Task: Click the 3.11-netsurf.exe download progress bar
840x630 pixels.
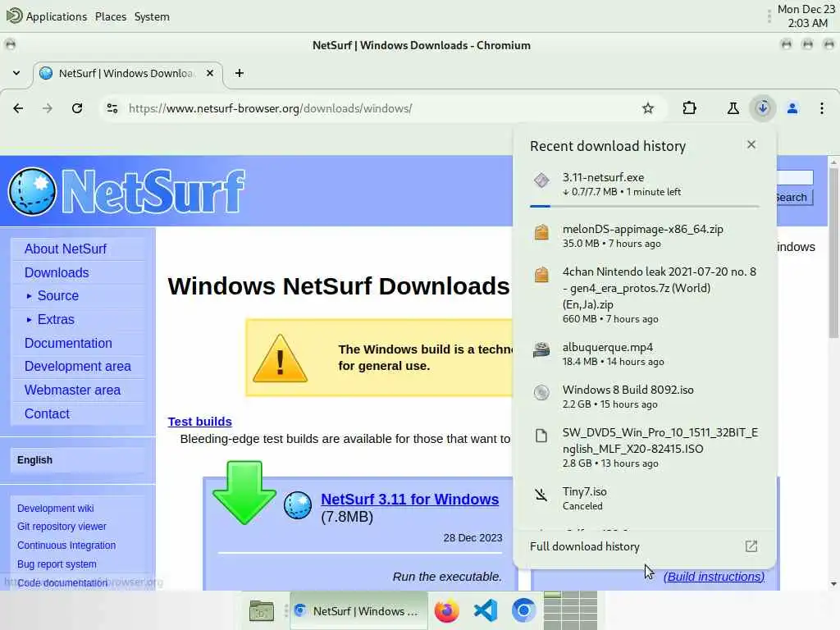Action: click(x=645, y=206)
